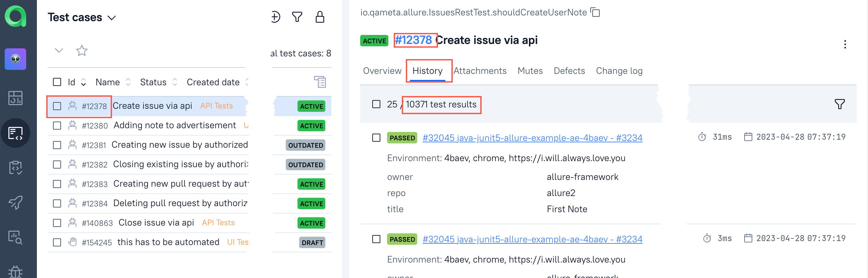This screenshot has height=278, width=868.
Task: Expand the chevron next to the star icon
Action: point(59,51)
